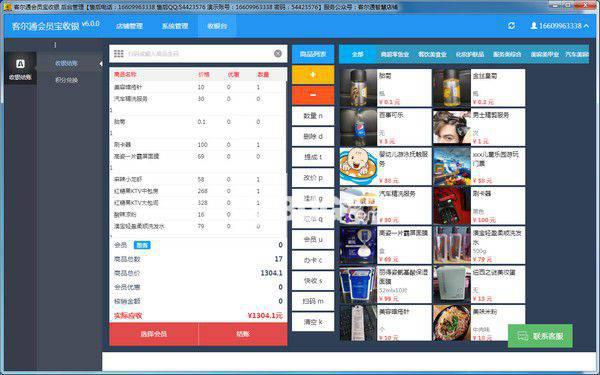Select the 刷卡器 row in the cart
600x375 pixels.
point(198,145)
